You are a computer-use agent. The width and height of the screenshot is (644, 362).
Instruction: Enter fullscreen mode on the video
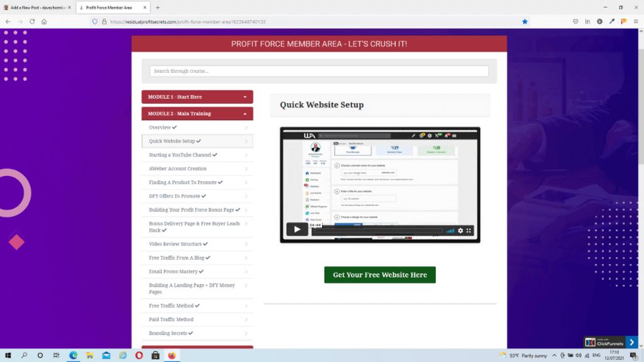click(469, 231)
